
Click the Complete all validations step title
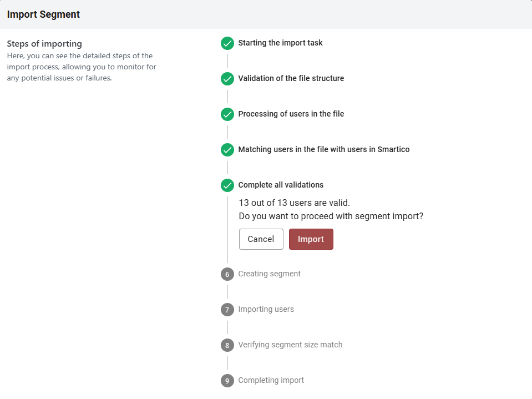[x=281, y=185]
